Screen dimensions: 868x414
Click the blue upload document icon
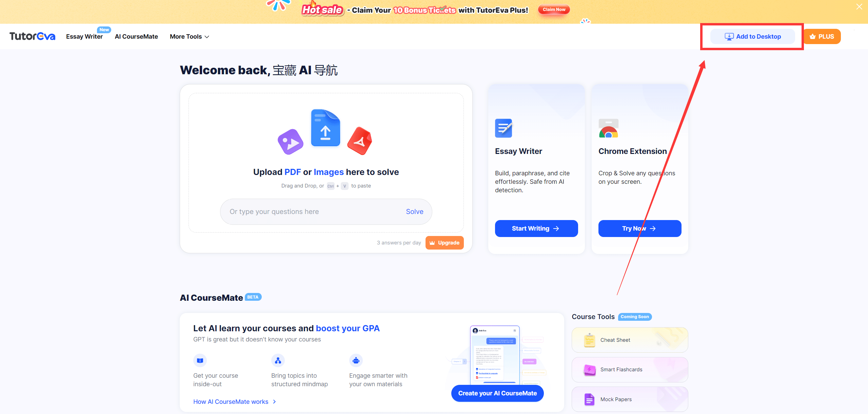(x=325, y=128)
